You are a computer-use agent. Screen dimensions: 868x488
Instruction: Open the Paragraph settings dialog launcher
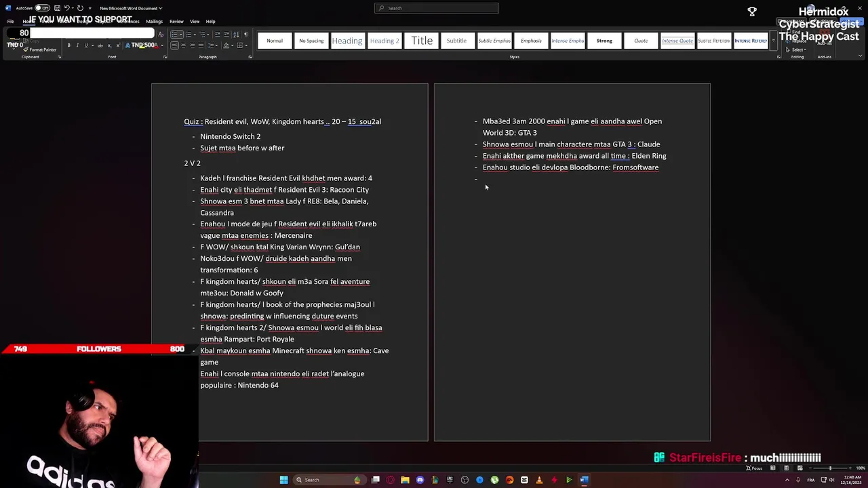(250, 57)
